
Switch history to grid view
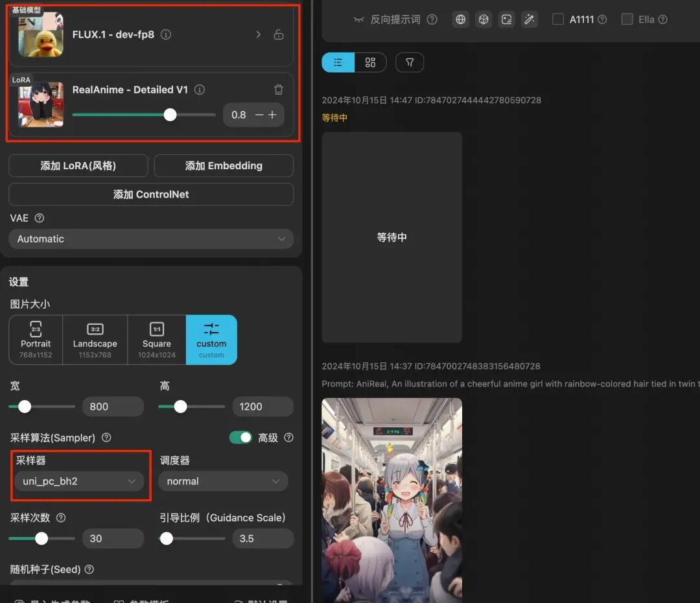[371, 62]
